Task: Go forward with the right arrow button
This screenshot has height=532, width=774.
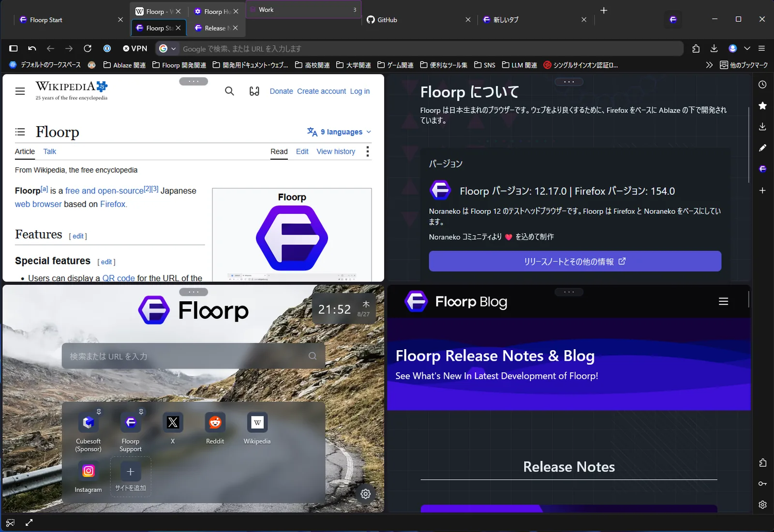Action: [x=69, y=48]
